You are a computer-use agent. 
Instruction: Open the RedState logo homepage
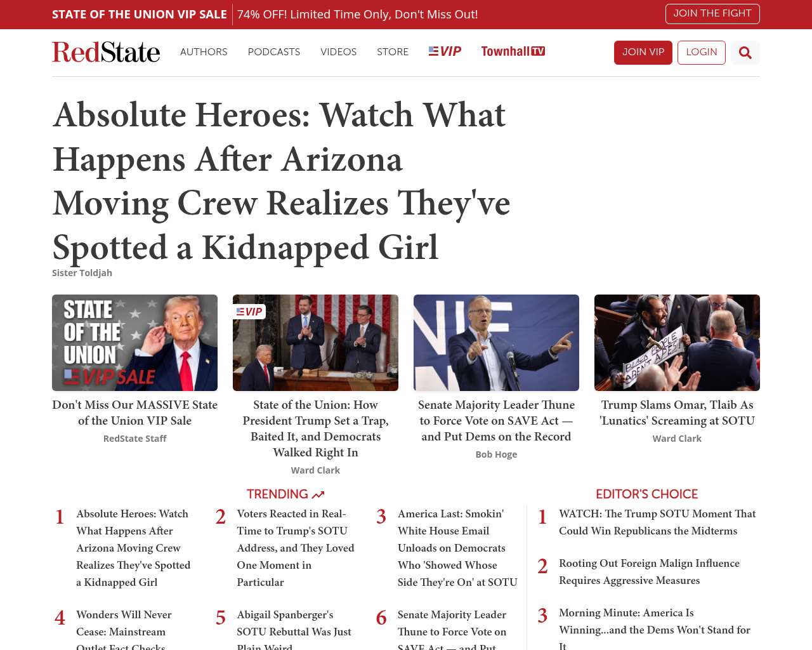click(x=106, y=52)
